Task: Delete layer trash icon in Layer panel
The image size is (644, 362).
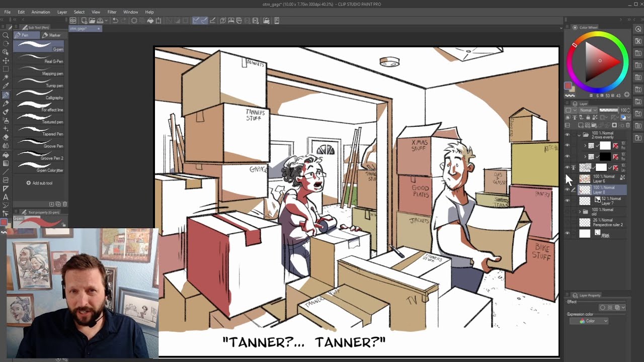Action: (628, 125)
